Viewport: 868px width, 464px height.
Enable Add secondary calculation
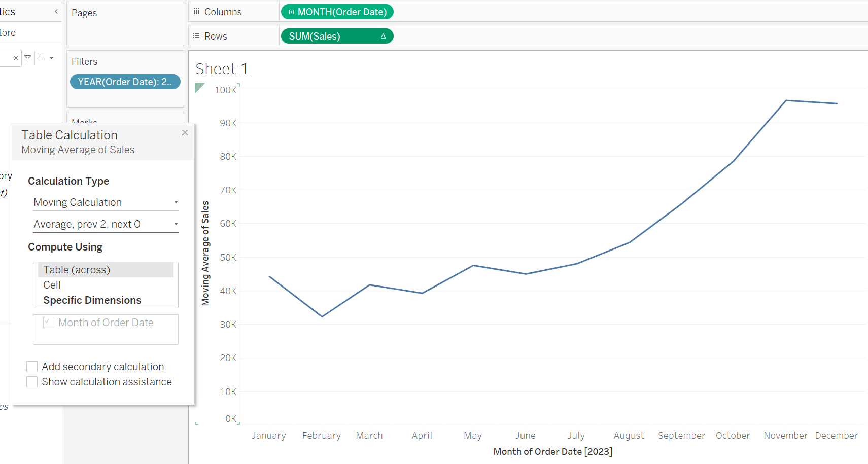[x=31, y=366]
